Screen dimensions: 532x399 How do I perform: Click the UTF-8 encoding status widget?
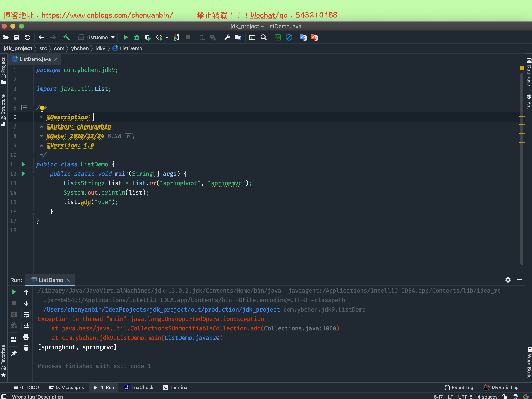[x=465, y=396]
